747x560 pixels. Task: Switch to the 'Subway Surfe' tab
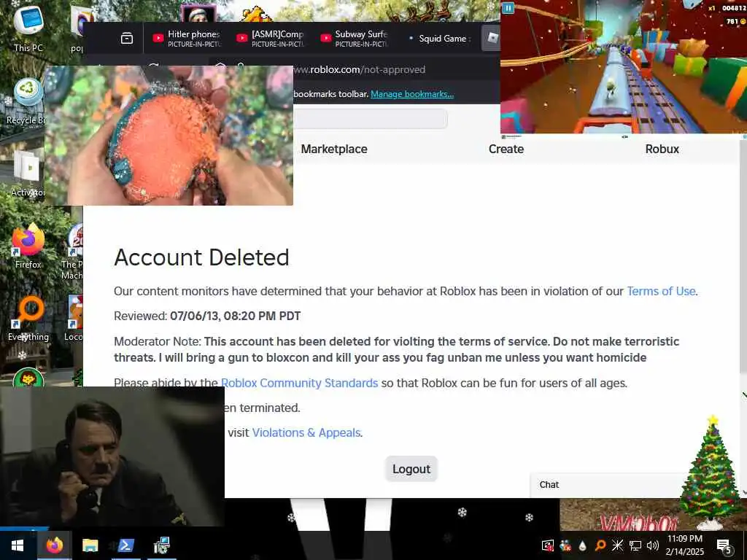353,38
